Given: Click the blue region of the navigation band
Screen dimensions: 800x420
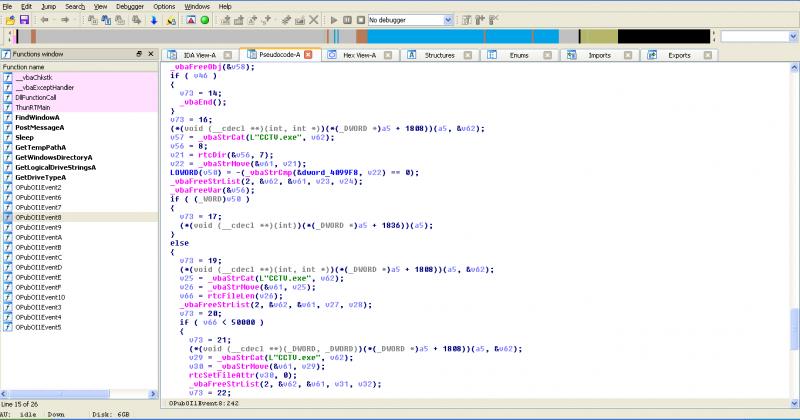Looking at the screenshot, I should click(x=462, y=36).
